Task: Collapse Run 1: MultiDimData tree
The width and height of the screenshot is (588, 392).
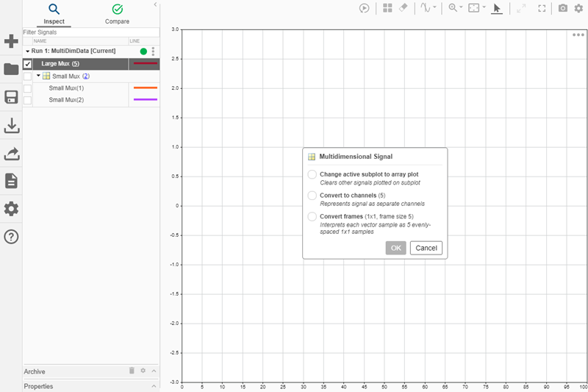Action: click(x=27, y=51)
